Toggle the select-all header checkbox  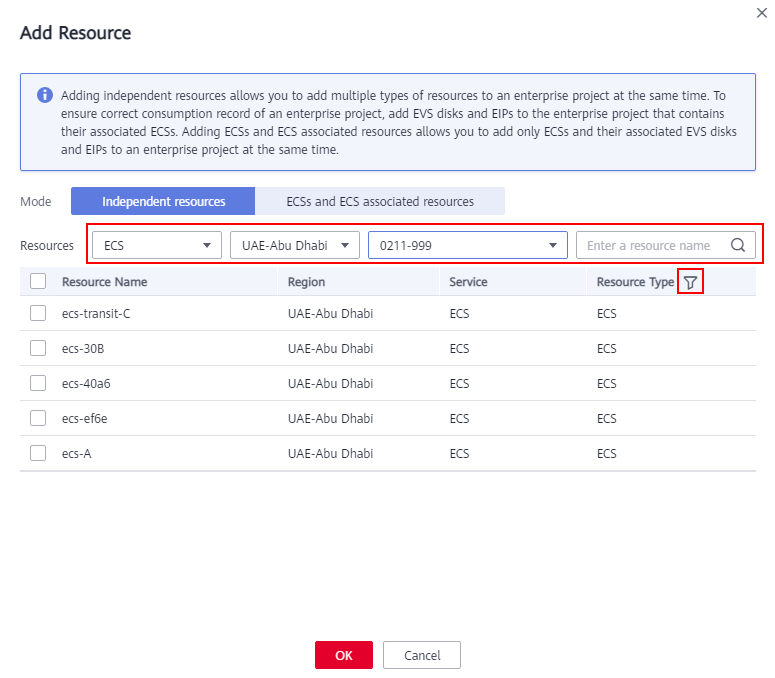pyautogui.click(x=38, y=281)
